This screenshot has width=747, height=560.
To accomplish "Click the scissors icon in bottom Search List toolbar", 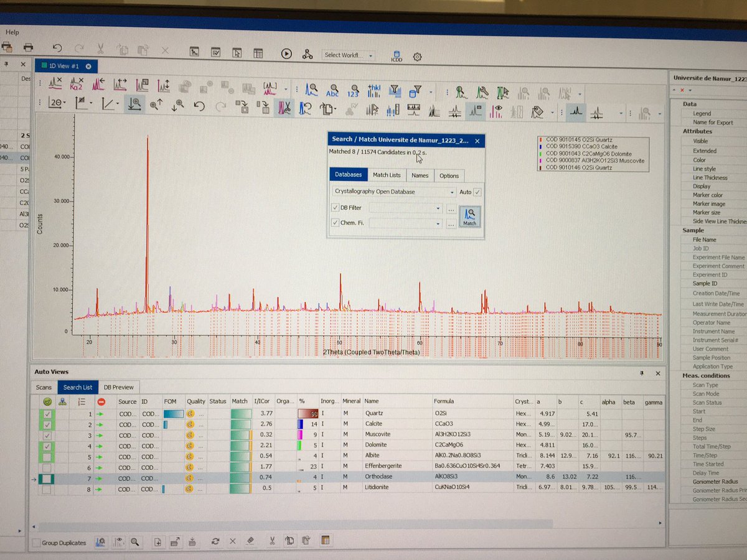I will click(272, 541).
